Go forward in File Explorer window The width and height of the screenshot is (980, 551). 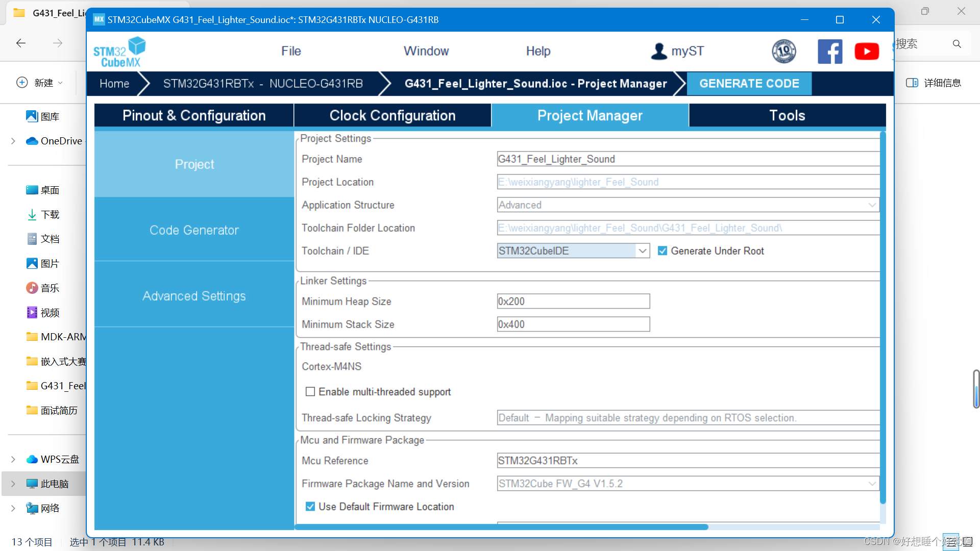(x=58, y=43)
